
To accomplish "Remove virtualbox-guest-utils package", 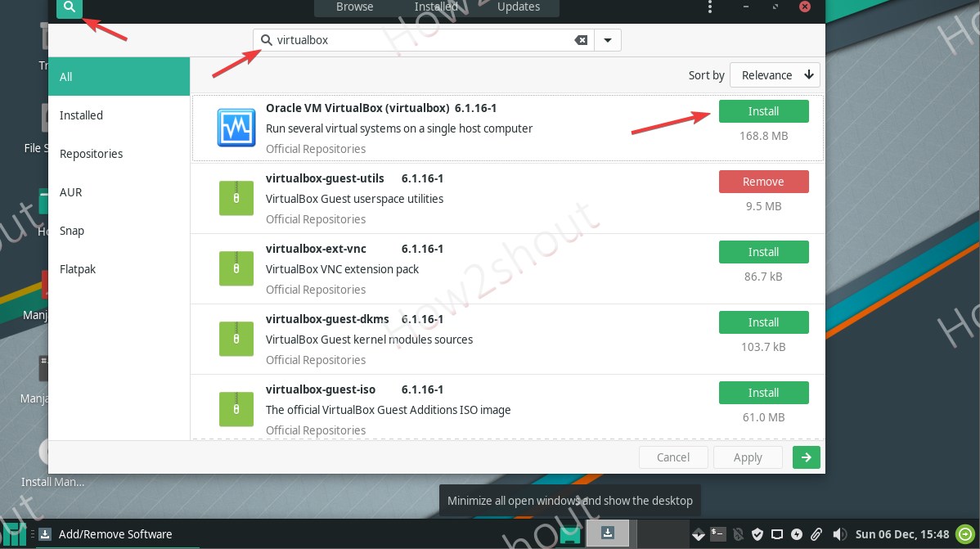I will tap(763, 182).
